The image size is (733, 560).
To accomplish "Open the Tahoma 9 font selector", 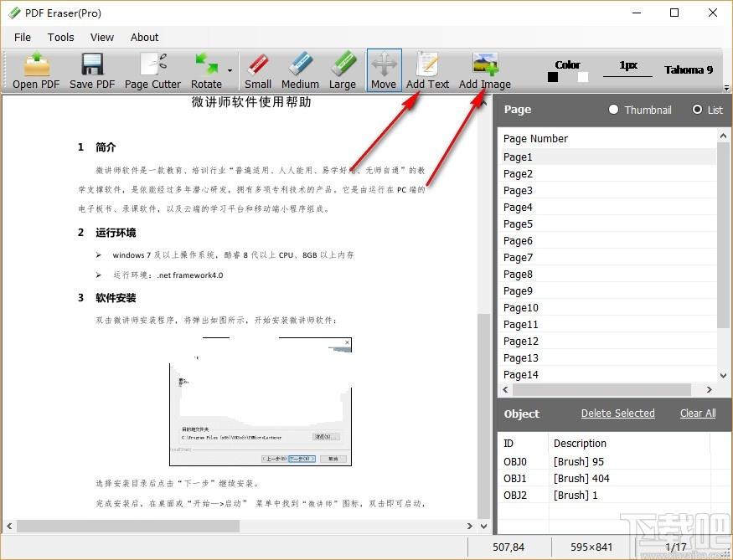I will pos(689,70).
